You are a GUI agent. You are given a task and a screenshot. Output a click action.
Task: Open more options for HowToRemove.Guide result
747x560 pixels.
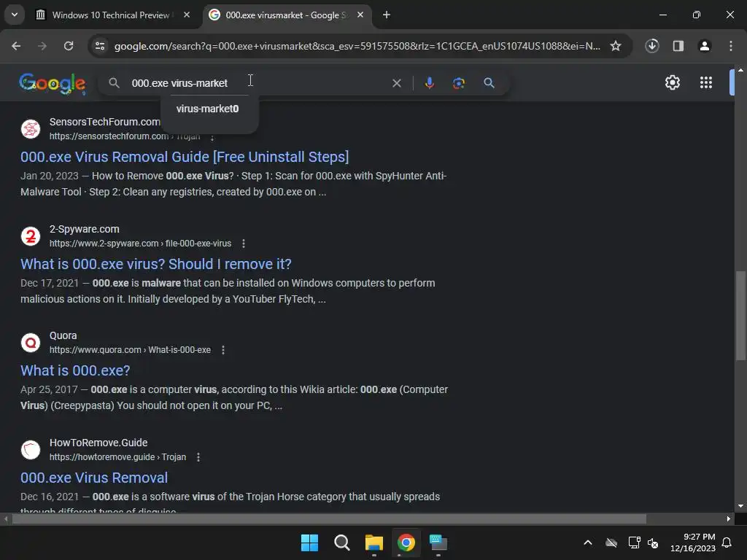pyautogui.click(x=198, y=457)
